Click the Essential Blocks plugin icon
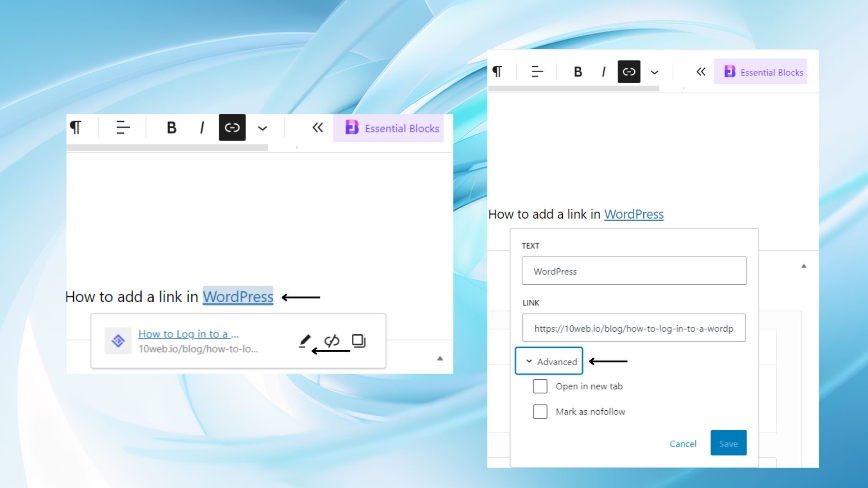The height and width of the screenshot is (488, 868). point(352,127)
